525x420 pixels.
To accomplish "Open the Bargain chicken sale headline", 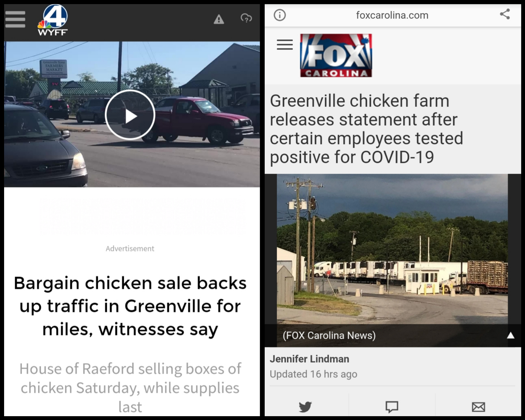I will coord(130,306).
